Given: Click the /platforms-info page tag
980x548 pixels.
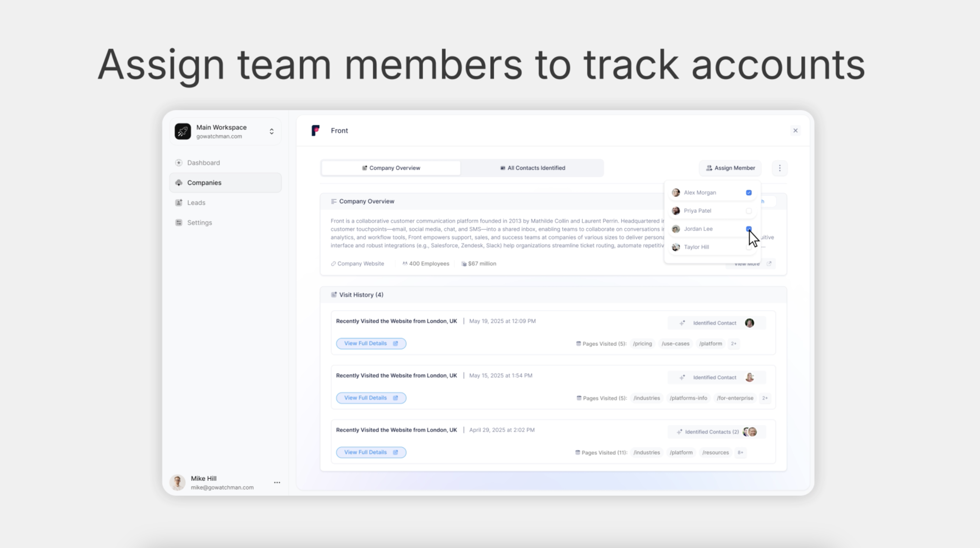Looking at the screenshot, I should [x=688, y=398].
